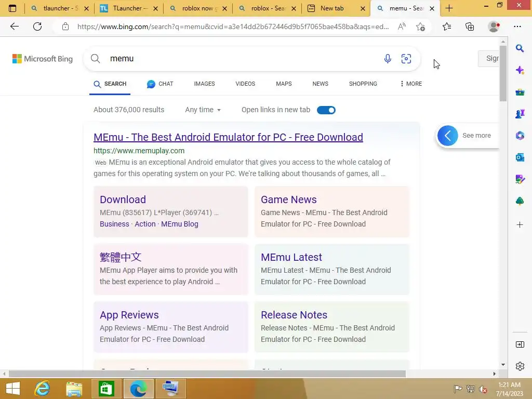Expand the Any time filter dropdown
Viewport: 532px width, 399px height.
tap(203, 110)
